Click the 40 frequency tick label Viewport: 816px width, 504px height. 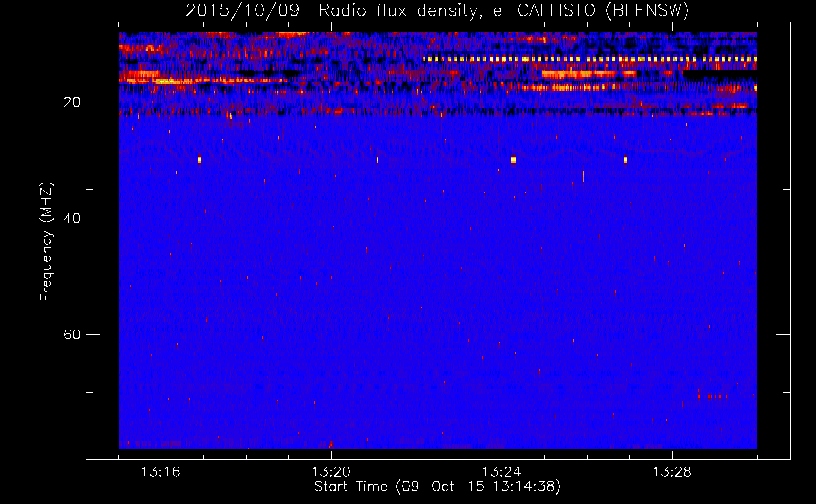pyautogui.click(x=72, y=218)
